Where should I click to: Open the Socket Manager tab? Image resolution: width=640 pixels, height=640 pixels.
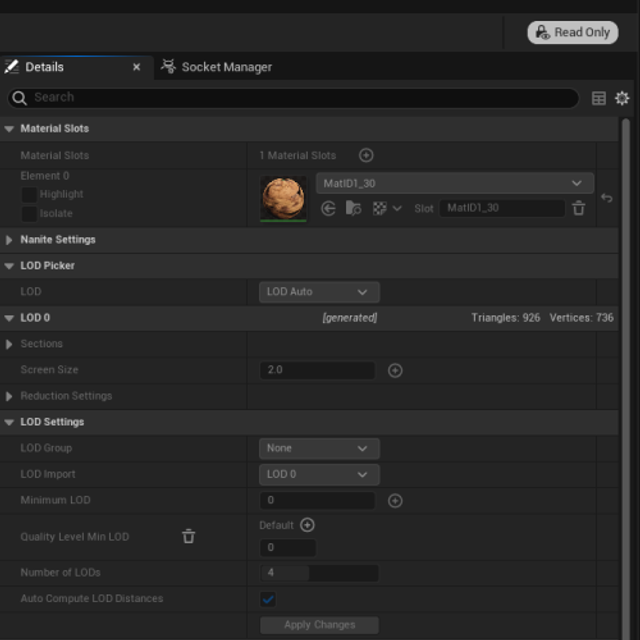coord(216,67)
